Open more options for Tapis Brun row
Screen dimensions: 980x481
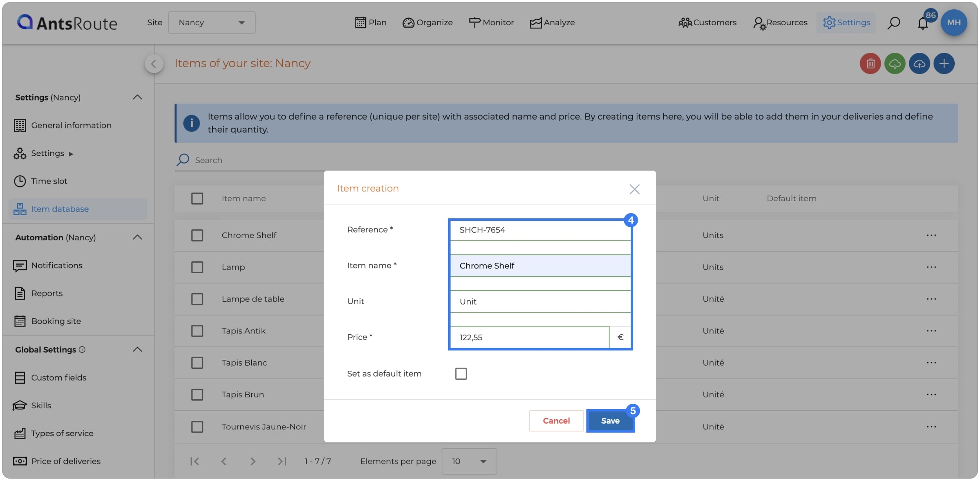(x=931, y=394)
